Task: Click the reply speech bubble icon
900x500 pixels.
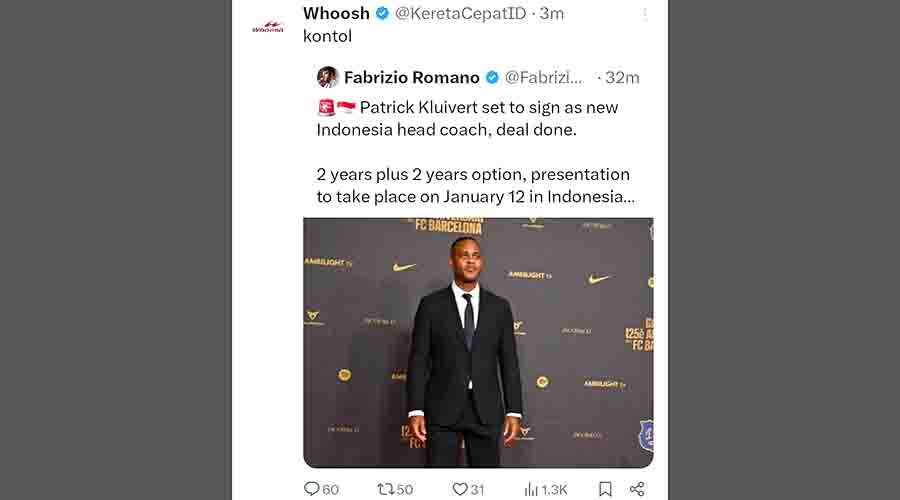Action: pos(312,489)
